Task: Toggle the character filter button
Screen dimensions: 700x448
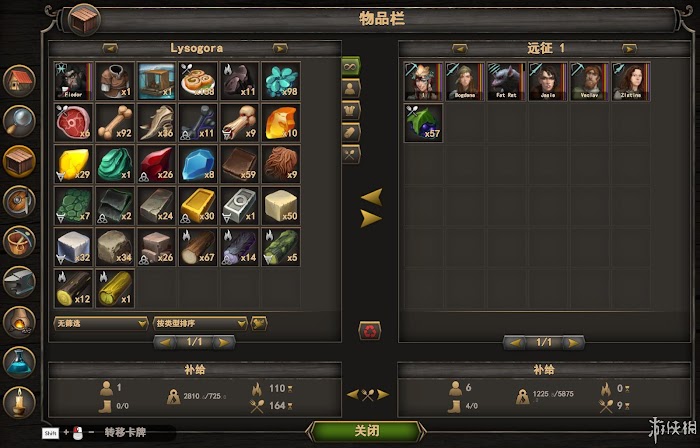Action: click(351, 89)
